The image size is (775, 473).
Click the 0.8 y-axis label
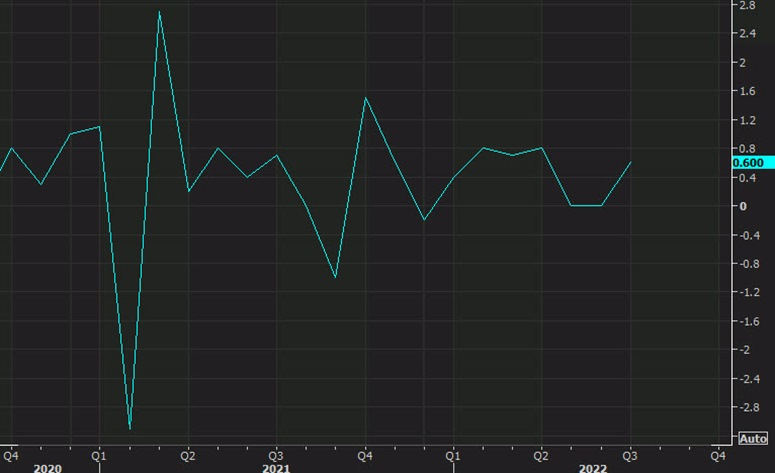[x=747, y=148]
